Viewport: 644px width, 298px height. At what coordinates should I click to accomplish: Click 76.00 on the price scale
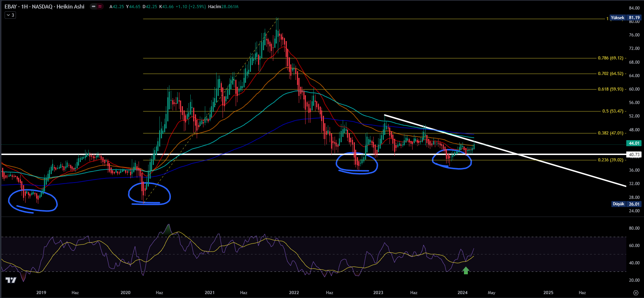pyautogui.click(x=634, y=35)
